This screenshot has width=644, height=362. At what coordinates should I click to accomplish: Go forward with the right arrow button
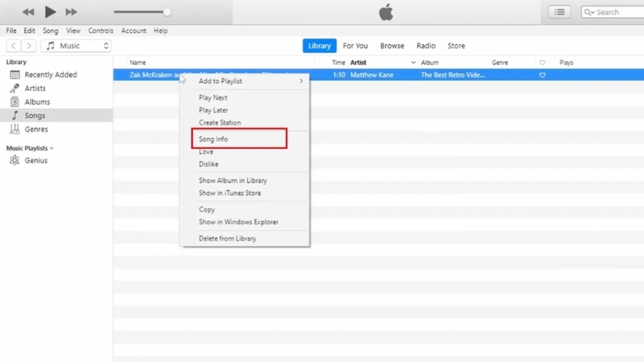[x=29, y=46]
